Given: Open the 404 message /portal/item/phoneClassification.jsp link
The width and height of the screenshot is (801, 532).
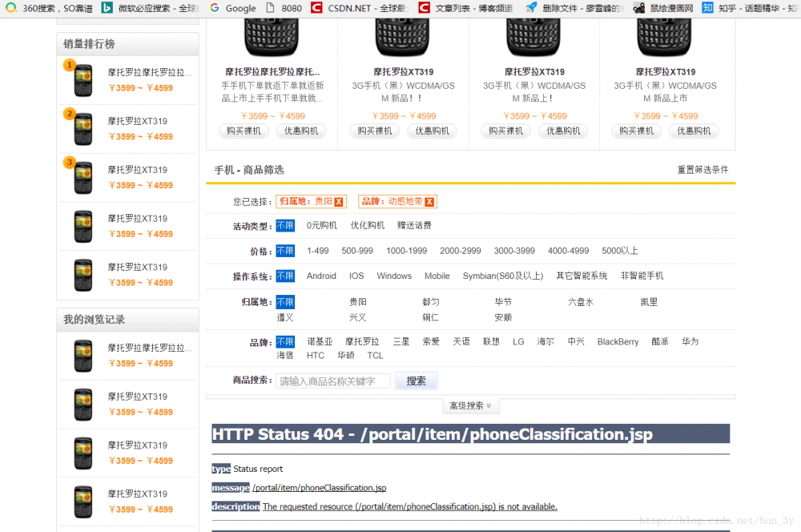Looking at the screenshot, I should 320,488.
